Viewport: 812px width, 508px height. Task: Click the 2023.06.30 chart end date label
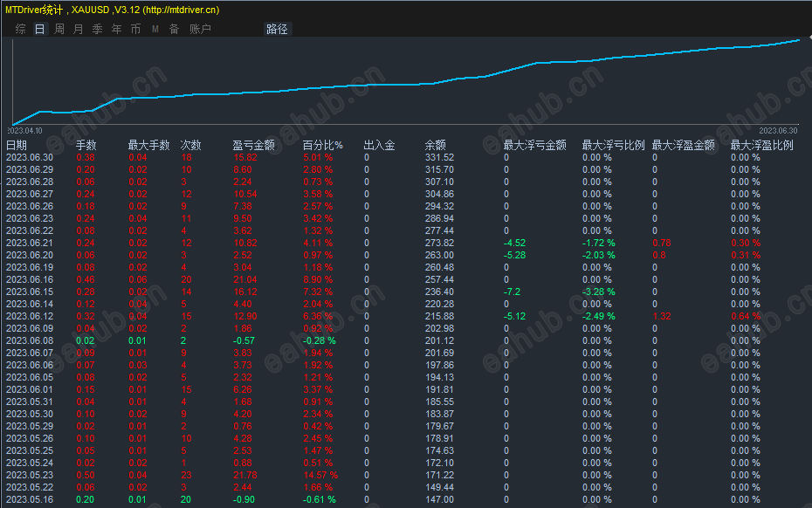(778, 131)
